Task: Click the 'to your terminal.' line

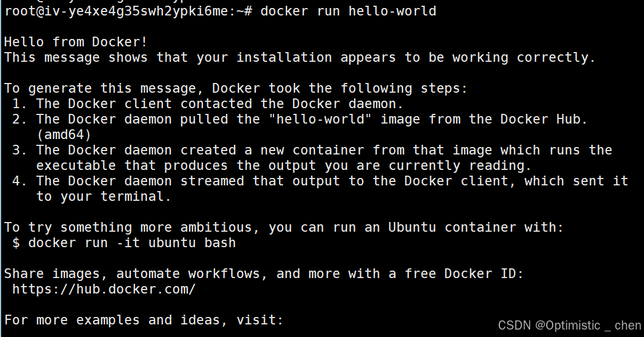Action: pyautogui.click(x=104, y=196)
